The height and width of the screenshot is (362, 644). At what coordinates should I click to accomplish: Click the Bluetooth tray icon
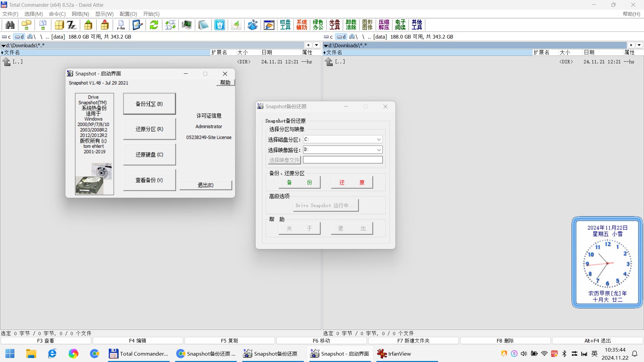click(564, 354)
